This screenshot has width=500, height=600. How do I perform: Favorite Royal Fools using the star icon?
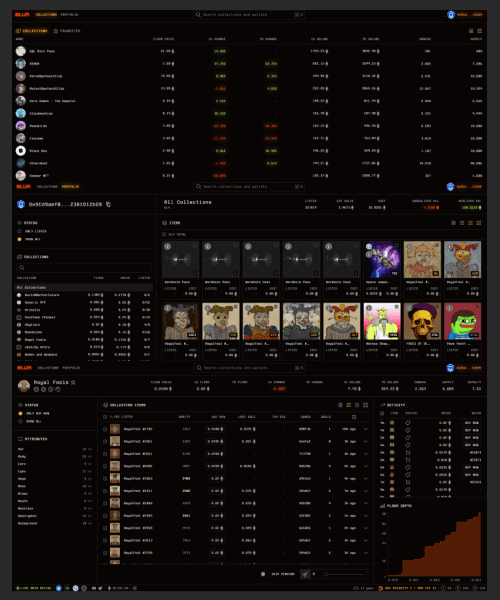[73, 382]
